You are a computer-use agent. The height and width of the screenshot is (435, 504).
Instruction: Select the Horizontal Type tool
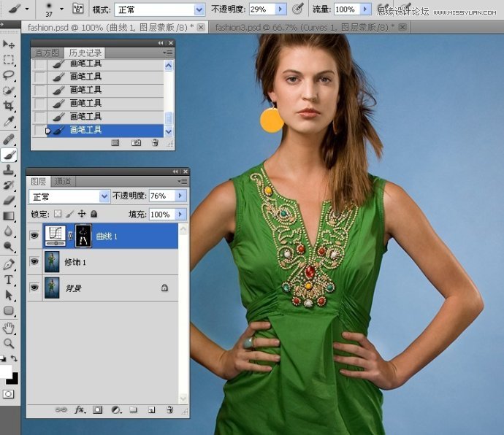tap(9, 280)
